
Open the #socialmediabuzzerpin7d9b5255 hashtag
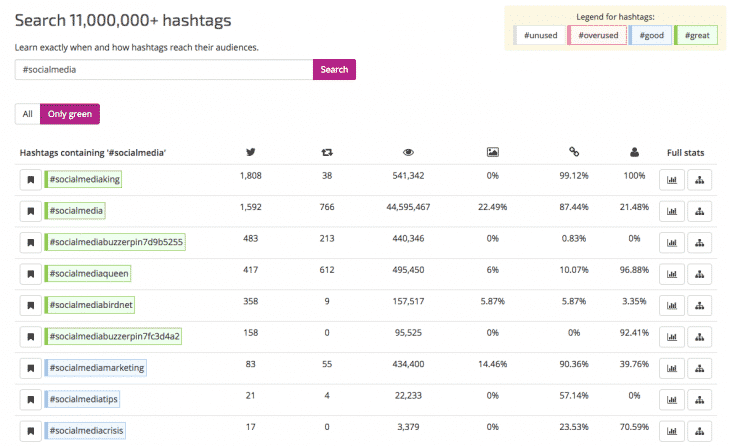click(x=115, y=242)
